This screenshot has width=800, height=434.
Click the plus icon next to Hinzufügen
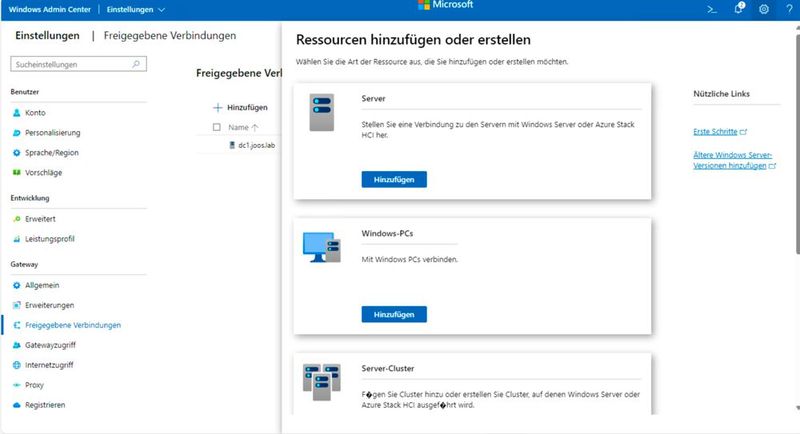point(217,108)
